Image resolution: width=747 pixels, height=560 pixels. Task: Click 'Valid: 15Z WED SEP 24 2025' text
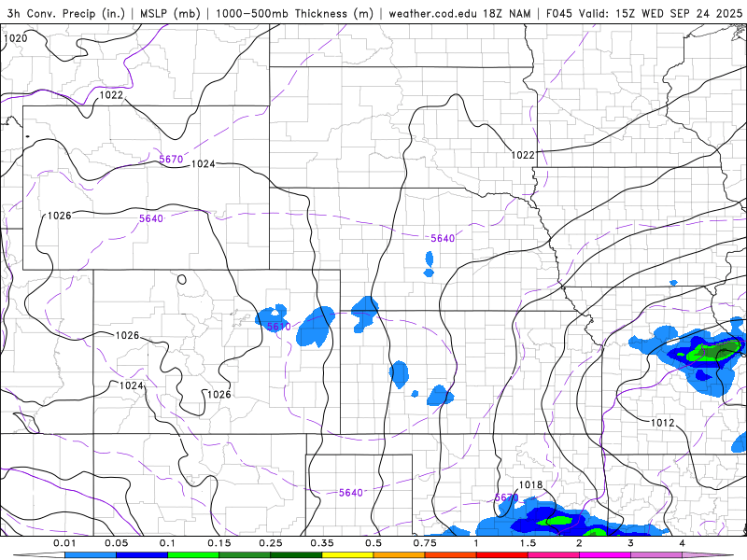(x=660, y=14)
